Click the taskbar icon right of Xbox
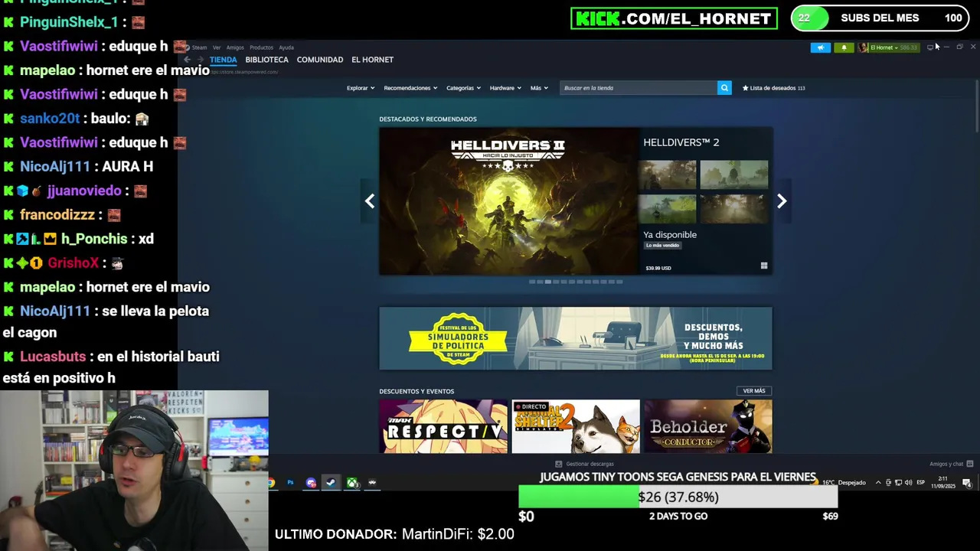Screen dimensions: 980x551 (x=372, y=483)
